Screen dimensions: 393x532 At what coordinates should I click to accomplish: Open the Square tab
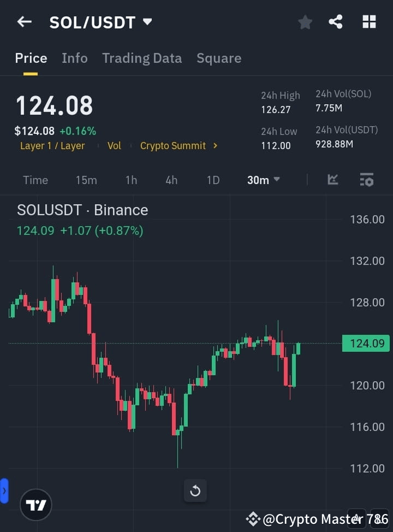pos(219,58)
